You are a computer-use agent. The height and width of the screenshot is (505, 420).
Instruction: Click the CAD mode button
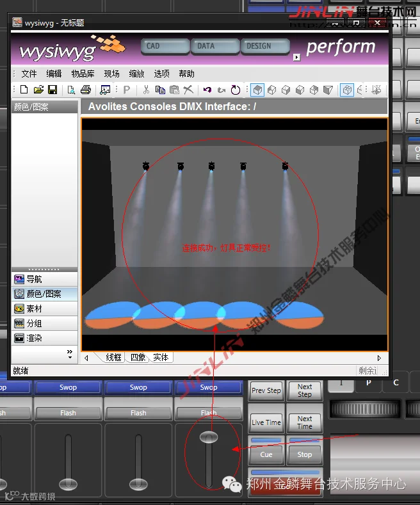click(x=165, y=46)
